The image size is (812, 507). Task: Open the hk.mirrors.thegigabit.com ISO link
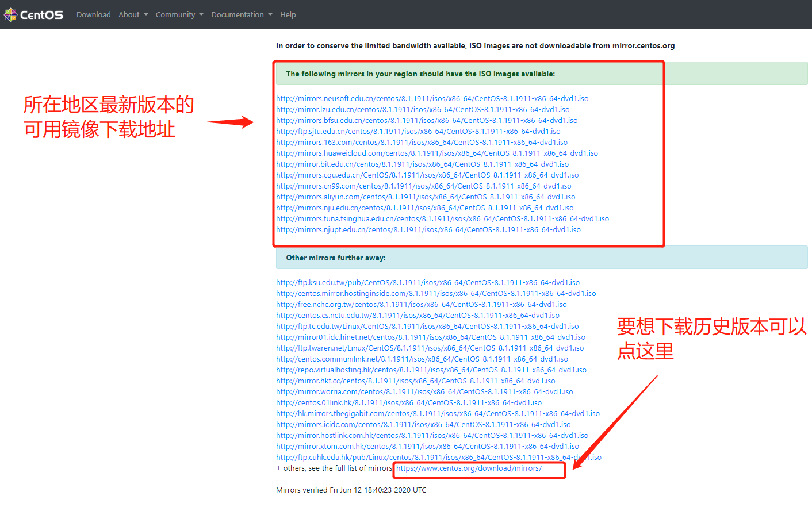[438, 414]
